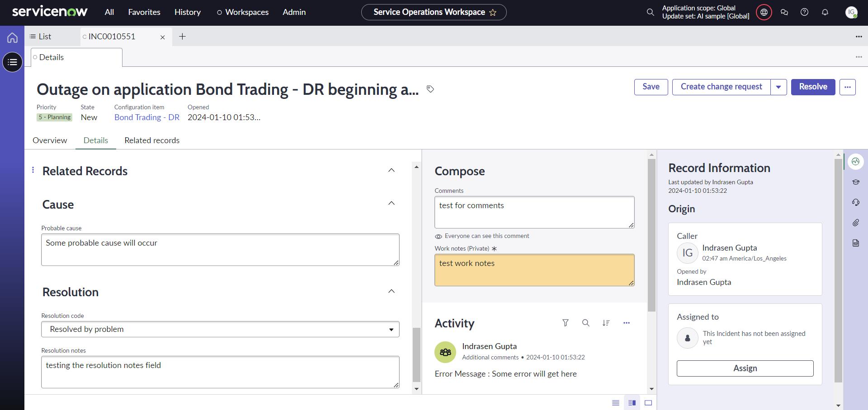Favorite Service Operations Workspace with the star
Image resolution: width=868 pixels, height=410 pixels.
coord(493,13)
